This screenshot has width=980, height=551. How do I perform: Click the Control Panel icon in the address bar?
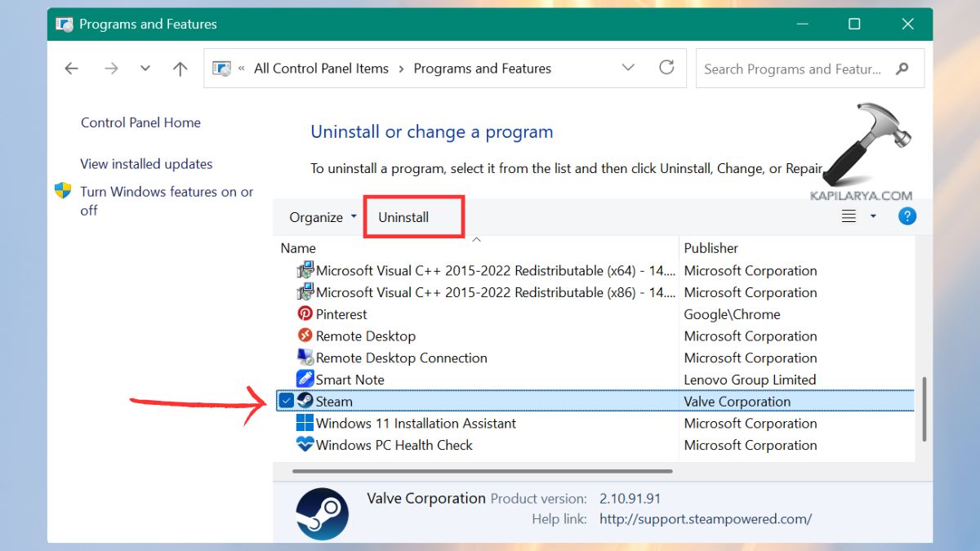pos(219,69)
